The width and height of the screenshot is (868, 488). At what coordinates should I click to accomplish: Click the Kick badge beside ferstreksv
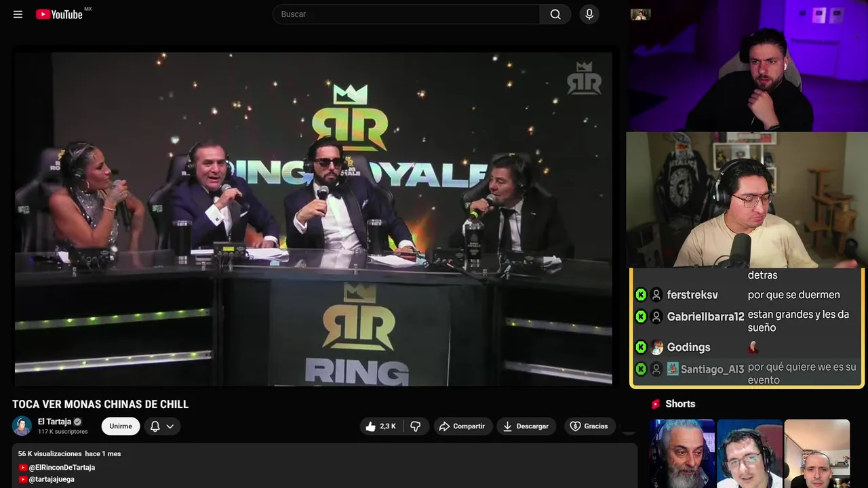click(641, 295)
